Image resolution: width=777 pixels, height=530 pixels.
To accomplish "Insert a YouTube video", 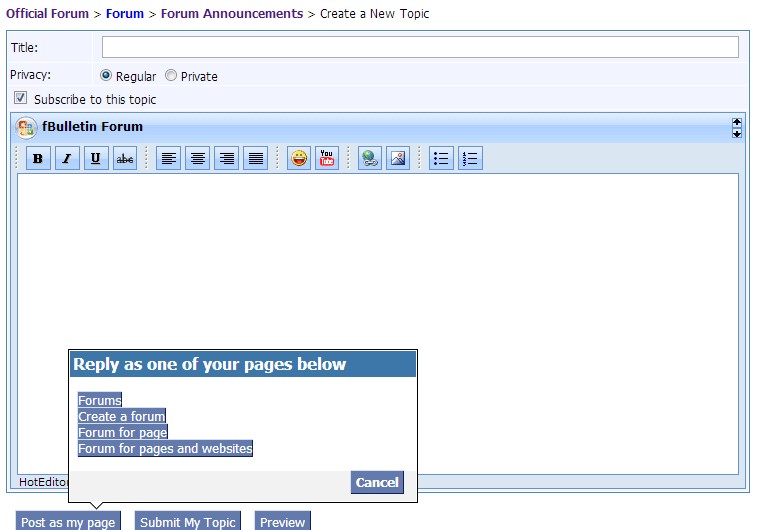I will coord(327,158).
